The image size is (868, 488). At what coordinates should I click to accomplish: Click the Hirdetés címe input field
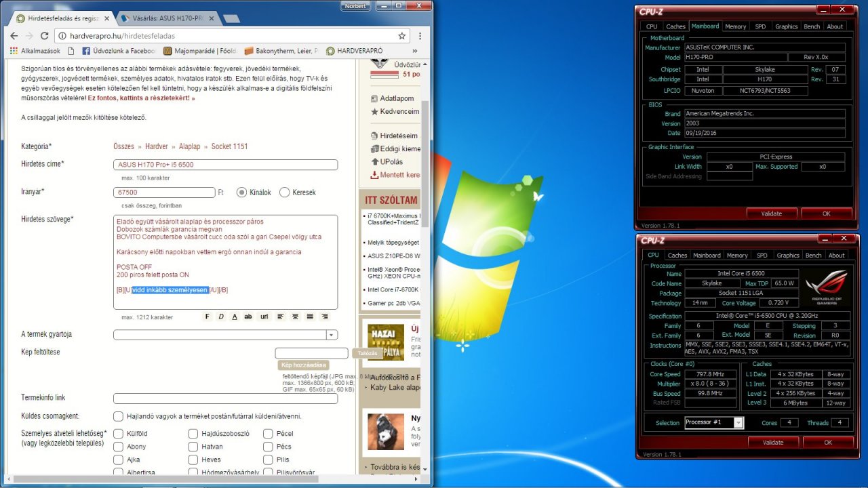tap(225, 165)
